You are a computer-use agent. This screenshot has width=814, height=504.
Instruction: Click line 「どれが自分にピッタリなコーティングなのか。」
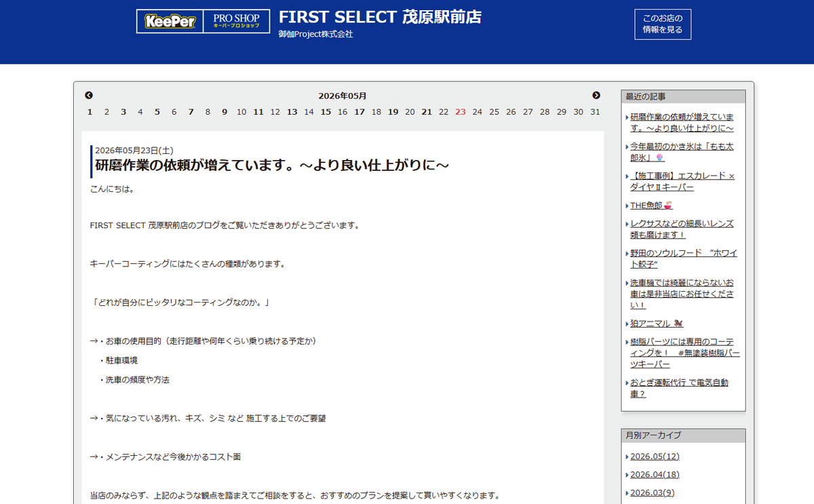pos(180,302)
